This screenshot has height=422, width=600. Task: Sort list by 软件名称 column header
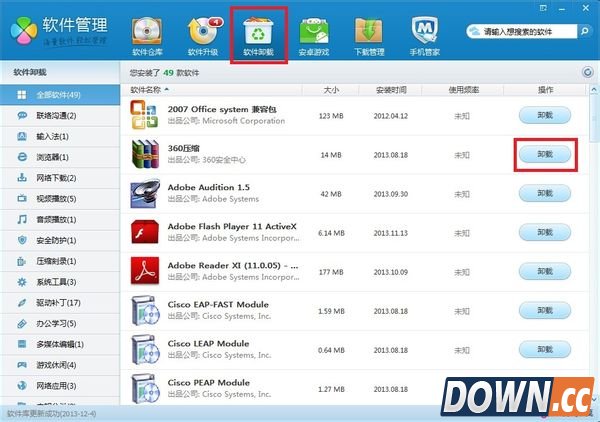pos(146,91)
